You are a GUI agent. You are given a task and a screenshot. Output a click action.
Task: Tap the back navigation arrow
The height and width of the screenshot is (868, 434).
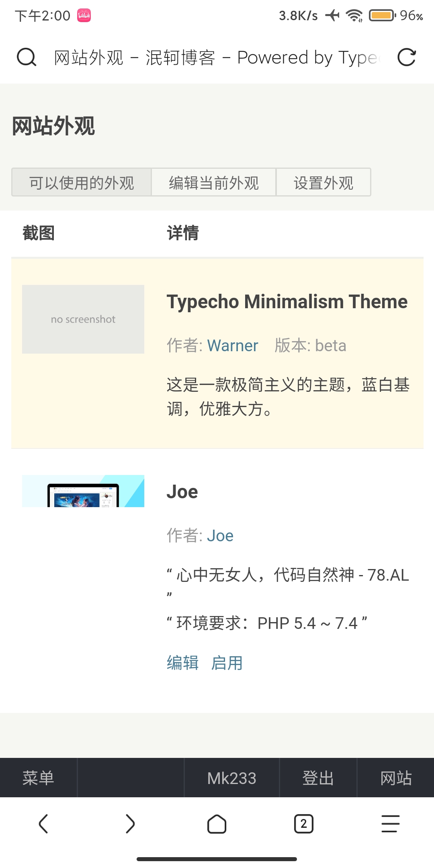[43, 825]
